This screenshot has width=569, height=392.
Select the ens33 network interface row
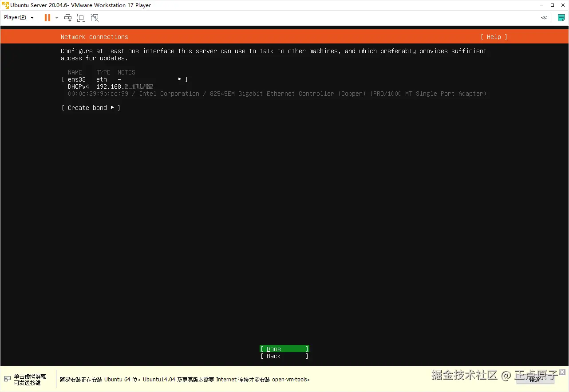point(124,79)
